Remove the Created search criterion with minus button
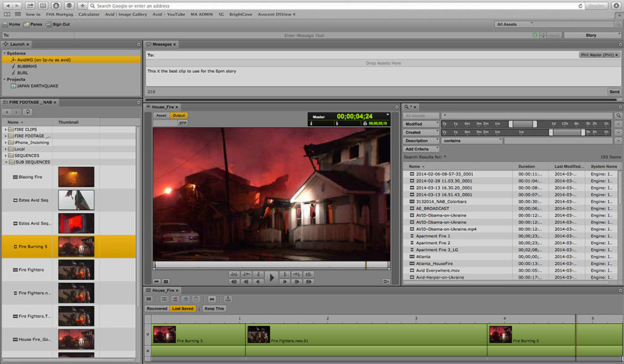 618,132
